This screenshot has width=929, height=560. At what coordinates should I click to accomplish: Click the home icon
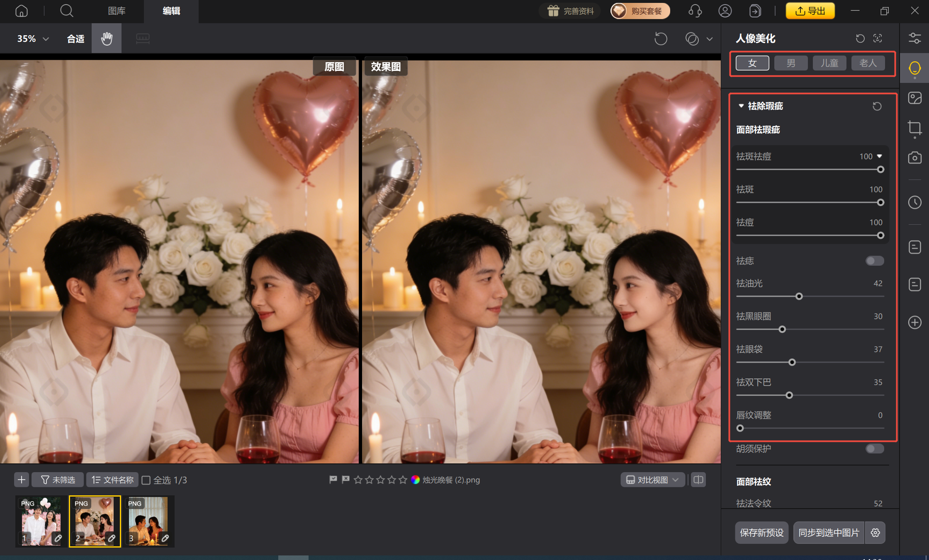[22, 11]
